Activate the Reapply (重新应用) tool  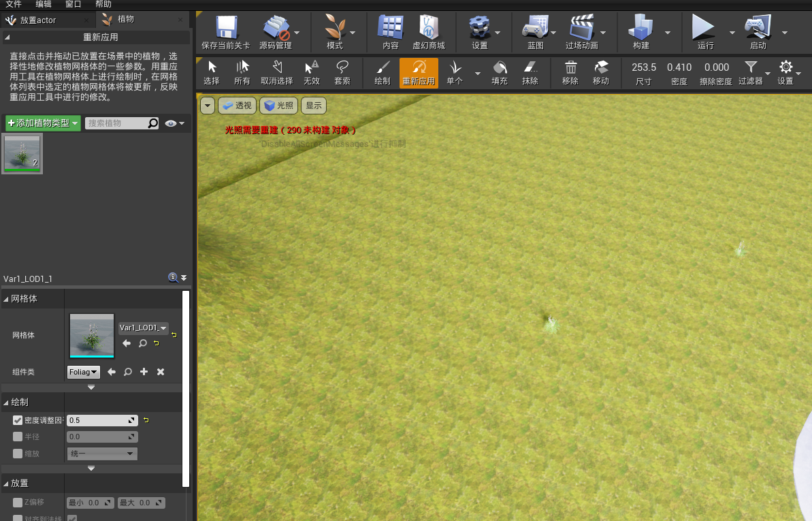point(419,73)
